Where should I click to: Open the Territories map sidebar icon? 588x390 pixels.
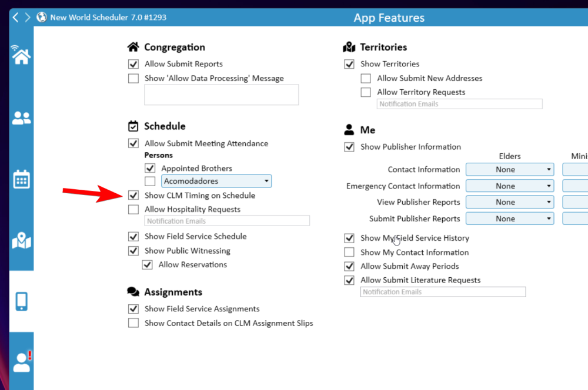coord(22,241)
